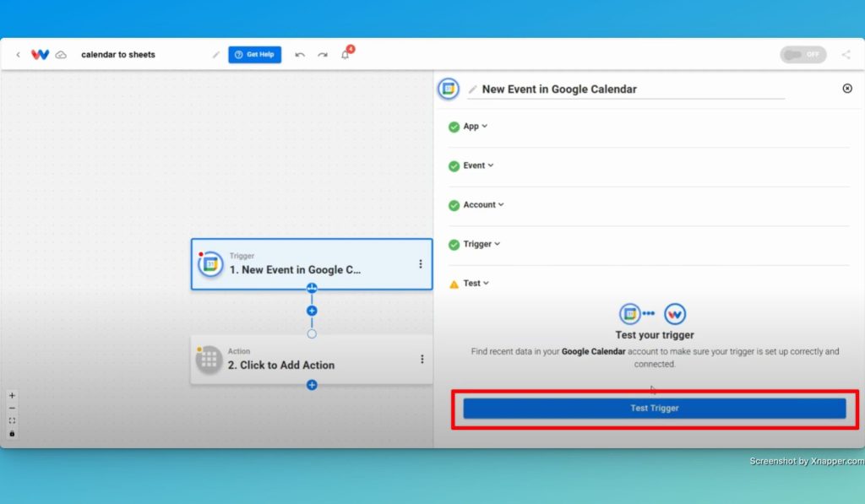Click the workflow app logo
This screenshot has width=865, height=504.
(40, 55)
